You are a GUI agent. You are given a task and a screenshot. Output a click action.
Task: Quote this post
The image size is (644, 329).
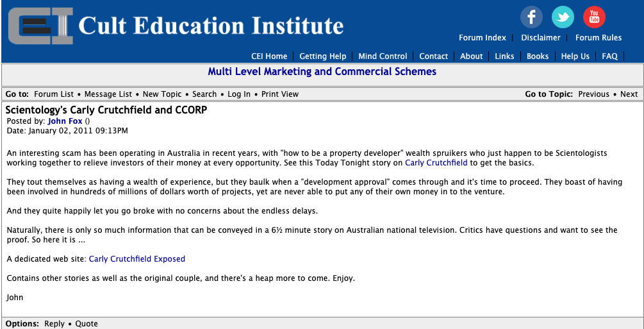coord(87,324)
